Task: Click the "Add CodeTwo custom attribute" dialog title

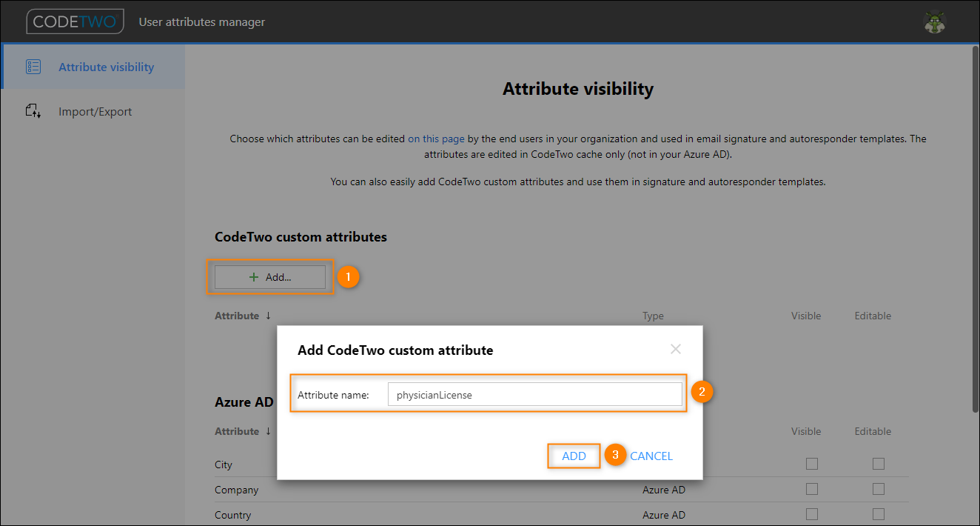Action: tap(395, 350)
